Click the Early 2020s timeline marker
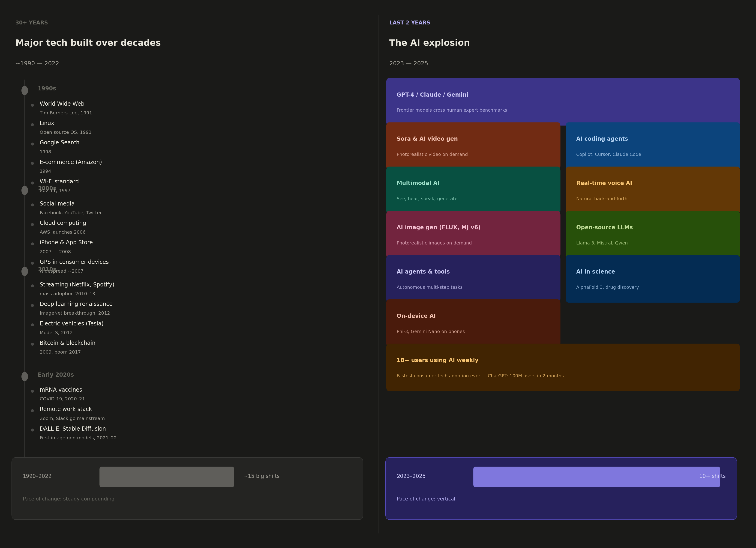The image size is (756, 548). (x=25, y=376)
